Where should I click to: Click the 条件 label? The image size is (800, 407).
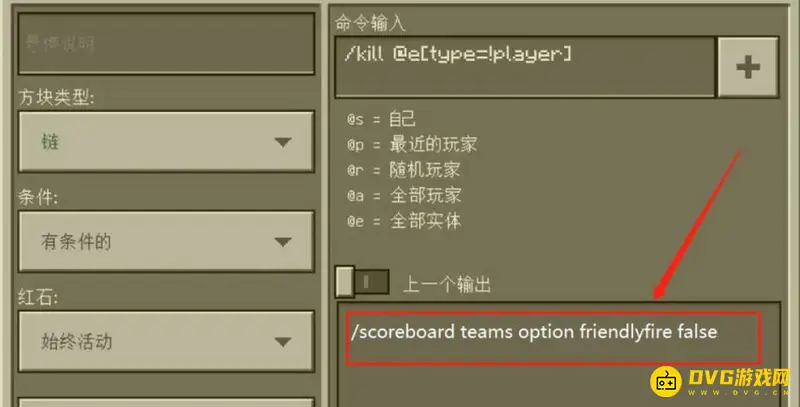point(38,197)
